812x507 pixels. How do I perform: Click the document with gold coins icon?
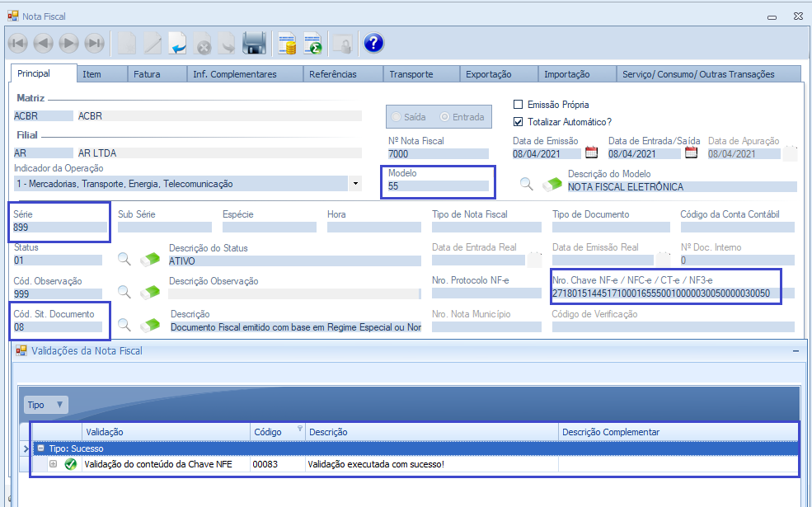[x=287, y=43]
